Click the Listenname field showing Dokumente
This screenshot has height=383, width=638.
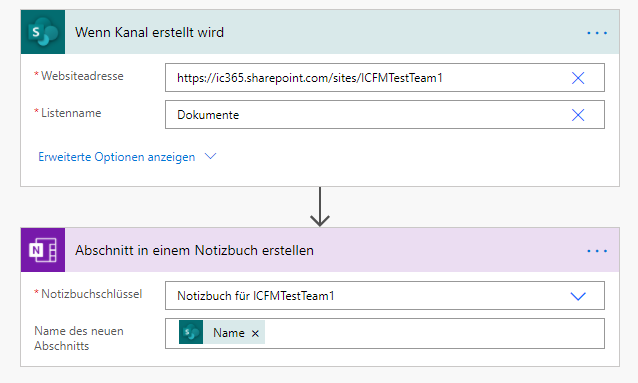click(x=385, y=115)
